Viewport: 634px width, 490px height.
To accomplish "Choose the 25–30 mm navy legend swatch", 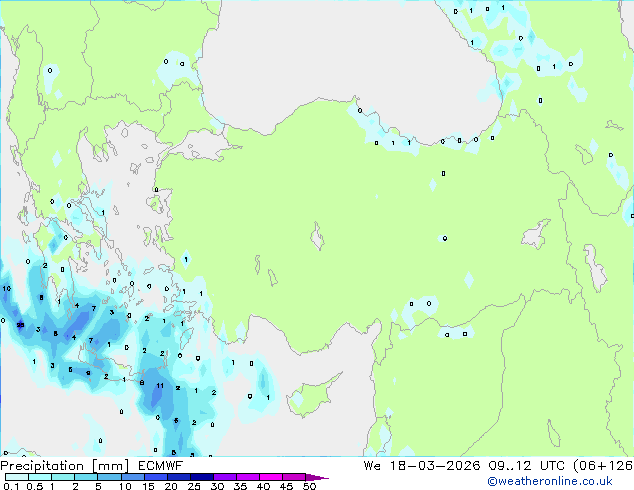I will click(x=201, y=477).
